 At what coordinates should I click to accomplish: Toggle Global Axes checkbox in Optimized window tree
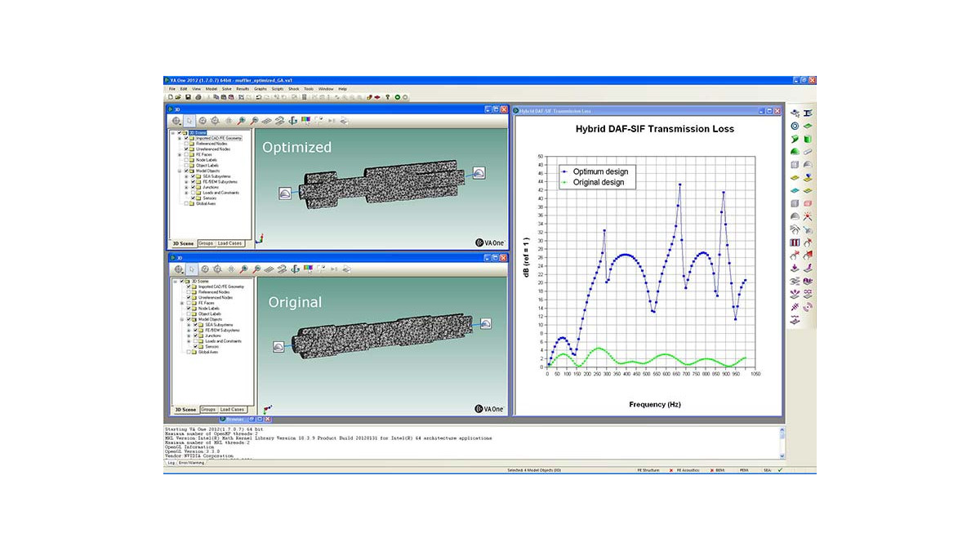186,203
